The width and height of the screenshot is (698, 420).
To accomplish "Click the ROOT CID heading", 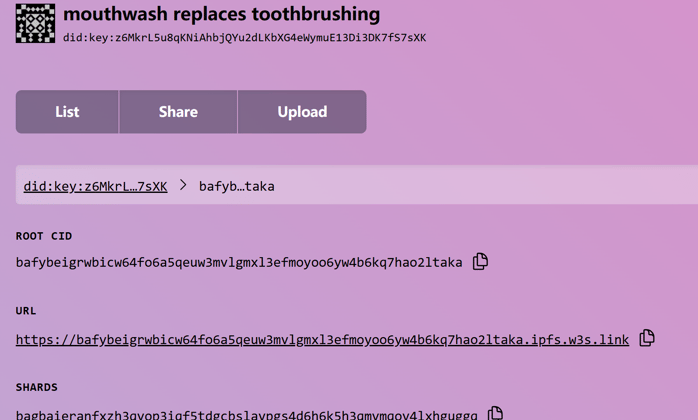I will [44, 236].
